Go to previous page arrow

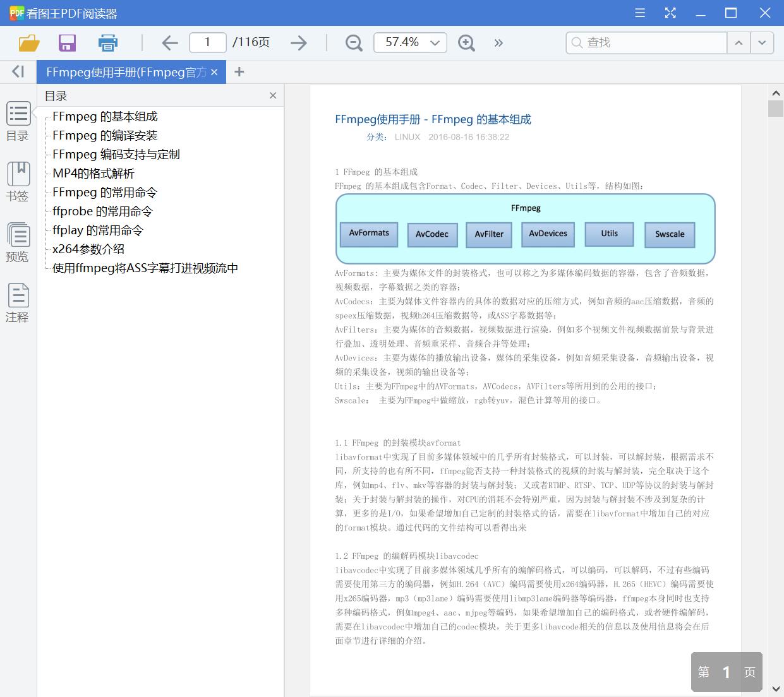pyautogui.click(x=170, y=43)
